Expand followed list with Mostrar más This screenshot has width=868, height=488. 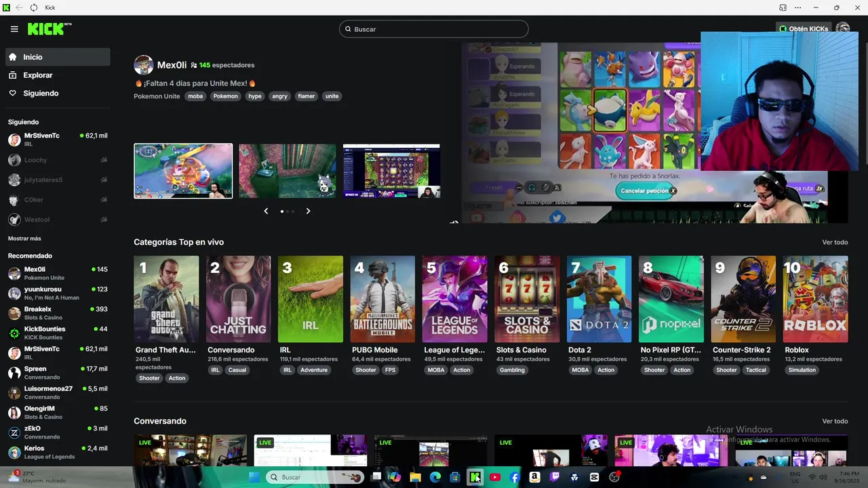24,239
